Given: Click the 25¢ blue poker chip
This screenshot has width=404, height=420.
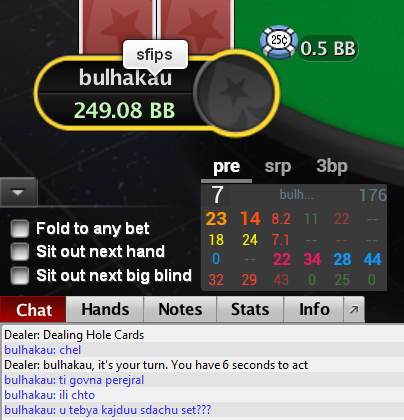Looking at the screenshot, I should [279, 42].
